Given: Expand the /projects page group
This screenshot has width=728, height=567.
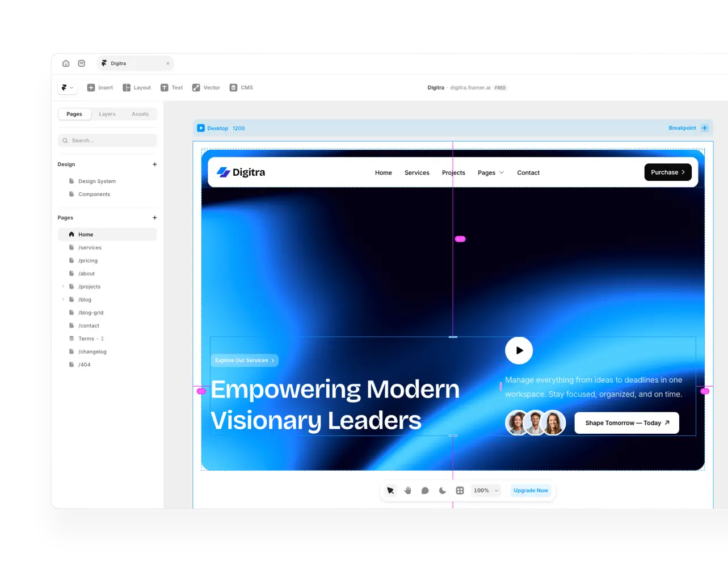Looking at the screenshot, I should tap(63, 287).
